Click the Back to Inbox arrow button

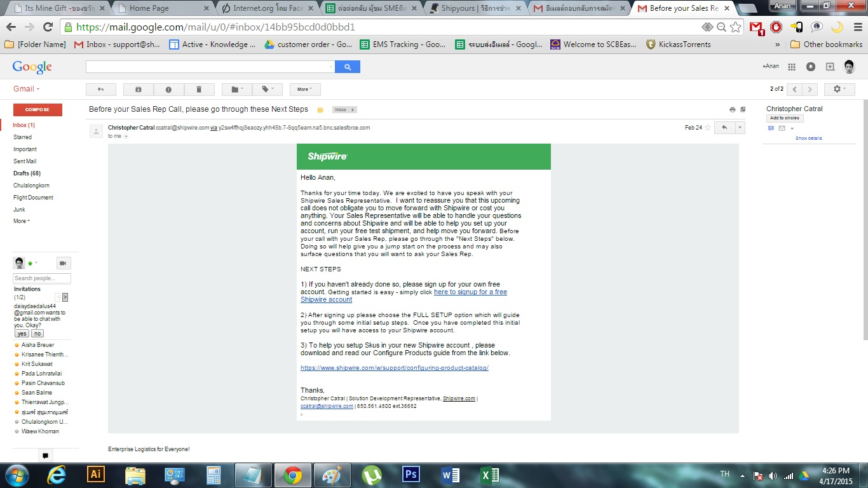tap(100, 90)
